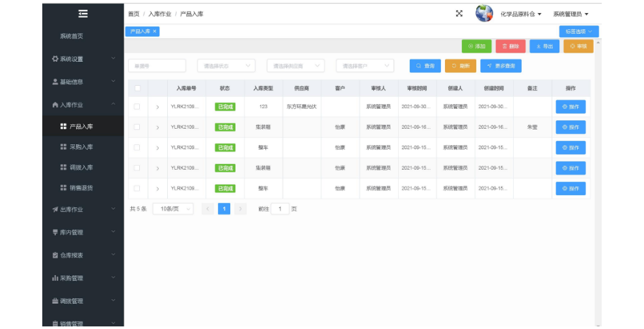Click 操作 button in the last 整车 row
The image size is (644, 329).
[x=570, y=189]
